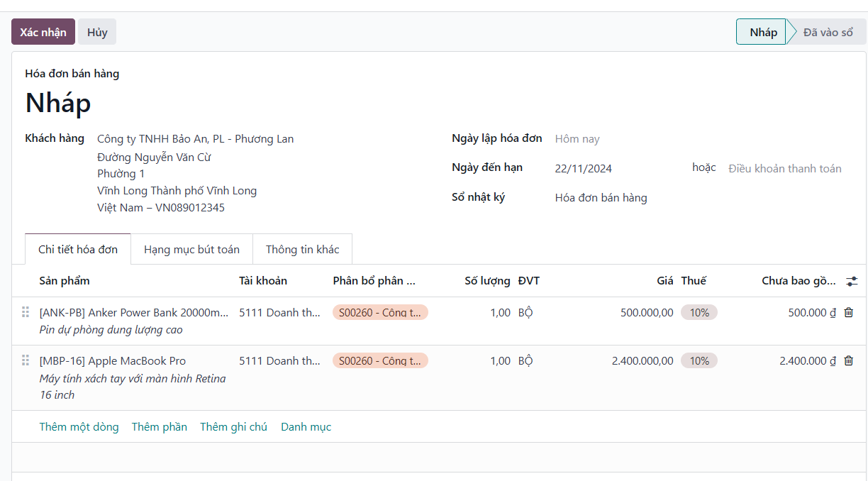The image size is (868, 481).
Task: Add a note via Thêm ghi chú
Action: [233, 426]
